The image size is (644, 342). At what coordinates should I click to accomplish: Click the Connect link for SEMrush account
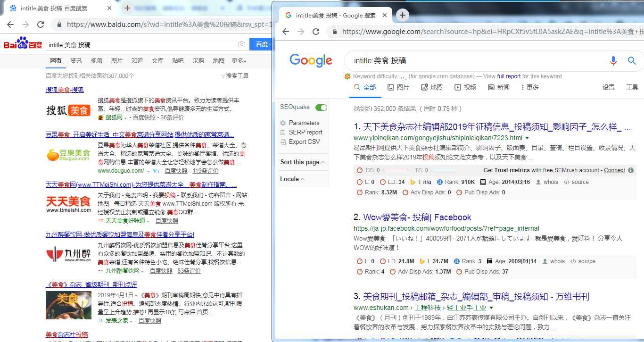[615, 170]
